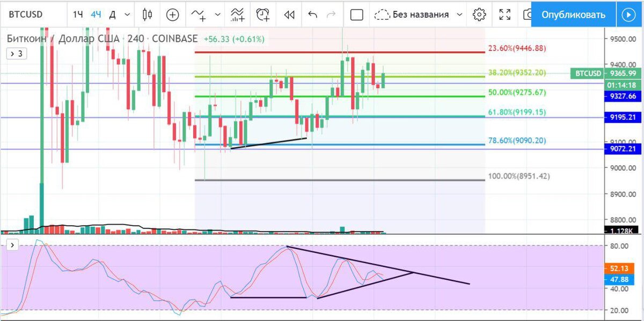The width and height of the screenshot is (644, 321).
Task: Open the Без названия layout dropdown
Action: (422, 14)
